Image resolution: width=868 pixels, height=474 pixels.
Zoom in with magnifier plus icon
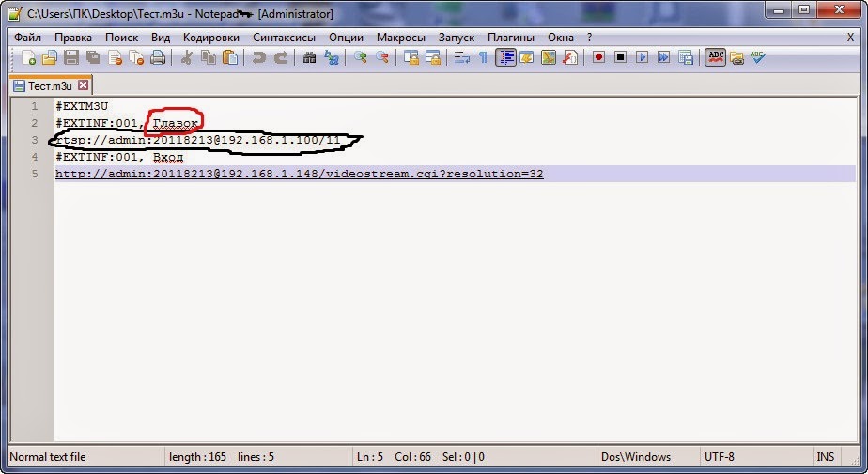click(x=361, y=57)
